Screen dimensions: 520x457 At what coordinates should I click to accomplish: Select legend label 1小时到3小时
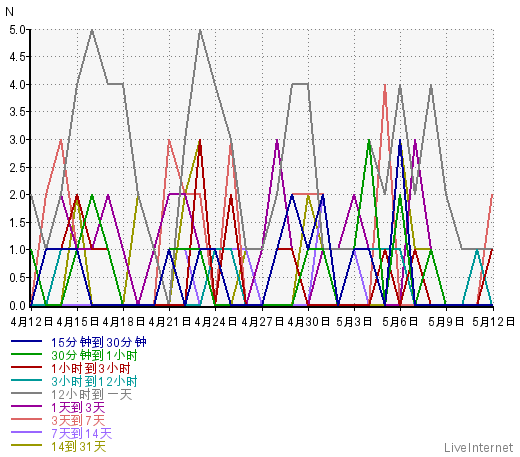[x=91, y=368]
